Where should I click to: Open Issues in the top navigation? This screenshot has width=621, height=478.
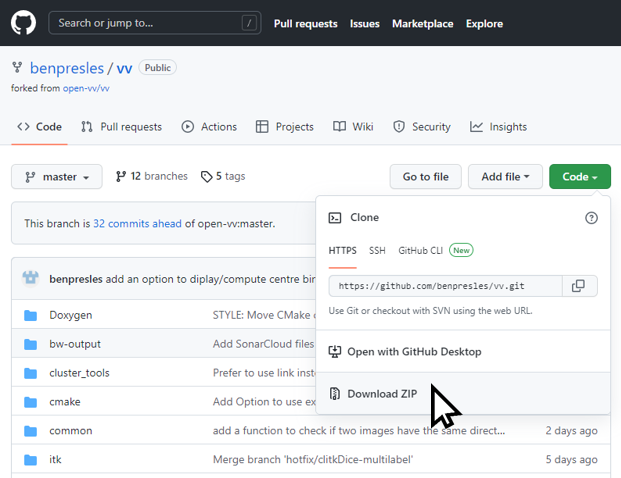click(x=364, y=24)
